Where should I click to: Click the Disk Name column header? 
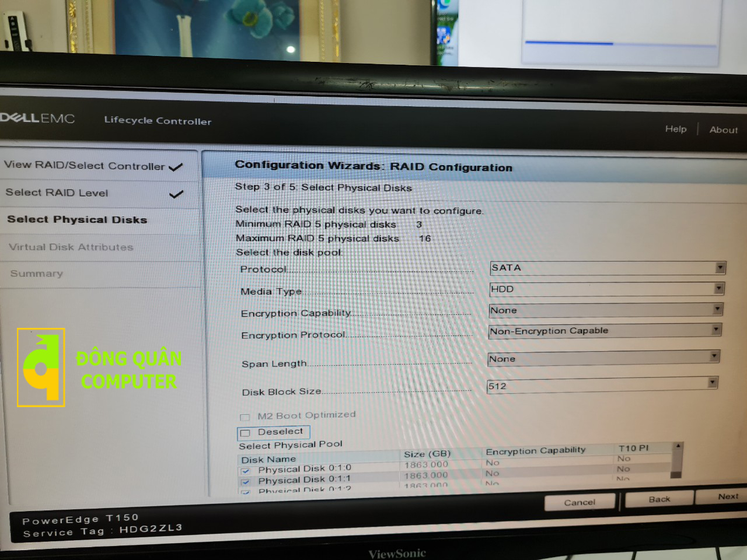point(268,460)
